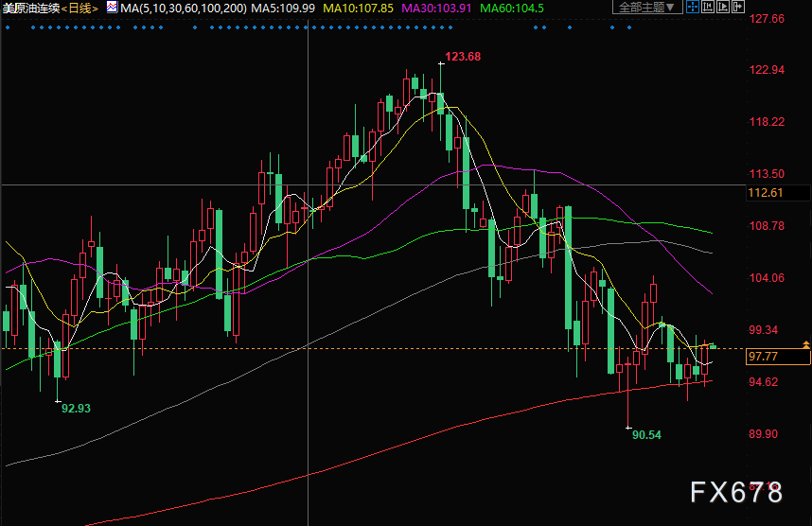The image size is (812, 526).
Task: Click the last green candle at the right edge
Action: coord(713,346)
